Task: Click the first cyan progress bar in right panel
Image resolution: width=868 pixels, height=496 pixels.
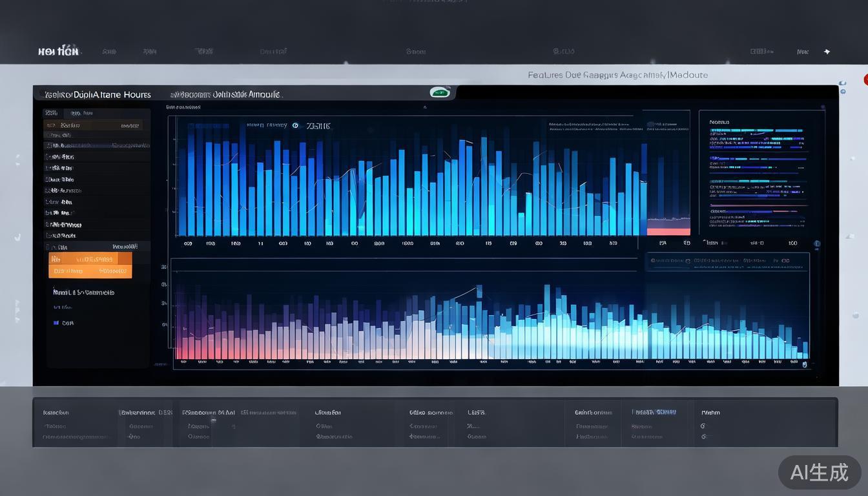Action: pos(756,130)
